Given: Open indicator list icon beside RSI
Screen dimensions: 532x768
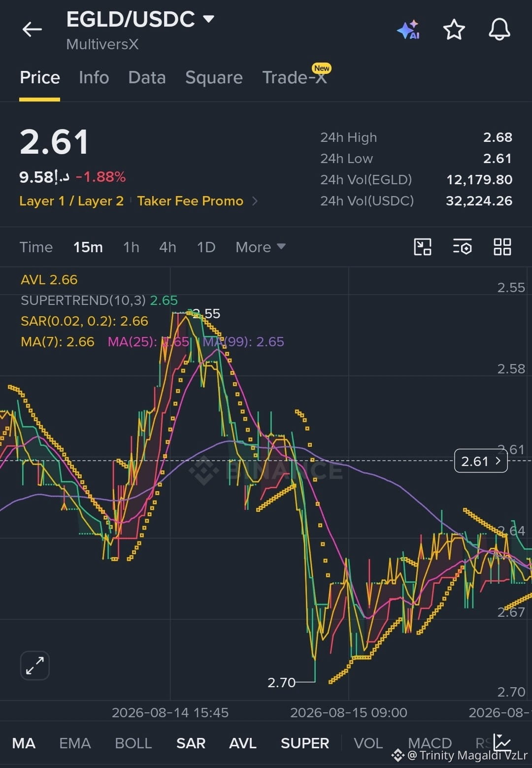Looking at the screenshot, I should [502, 742].
